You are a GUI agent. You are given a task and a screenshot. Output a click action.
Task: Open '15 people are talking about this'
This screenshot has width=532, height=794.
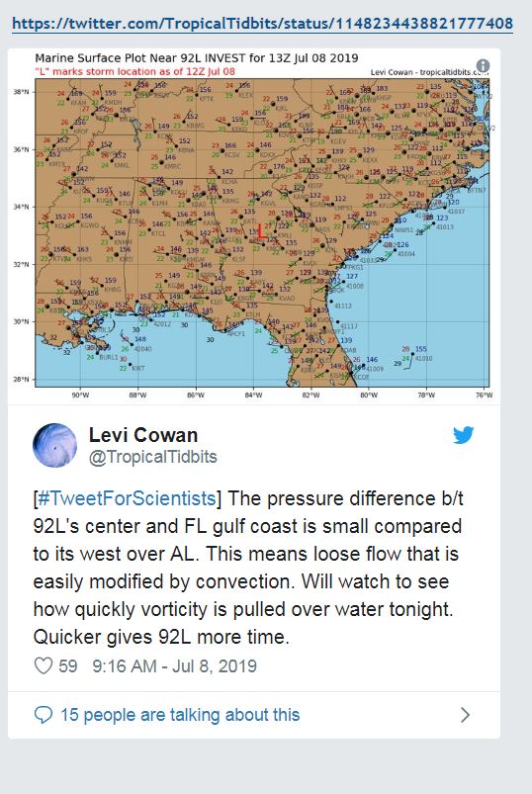pos(180,715)
